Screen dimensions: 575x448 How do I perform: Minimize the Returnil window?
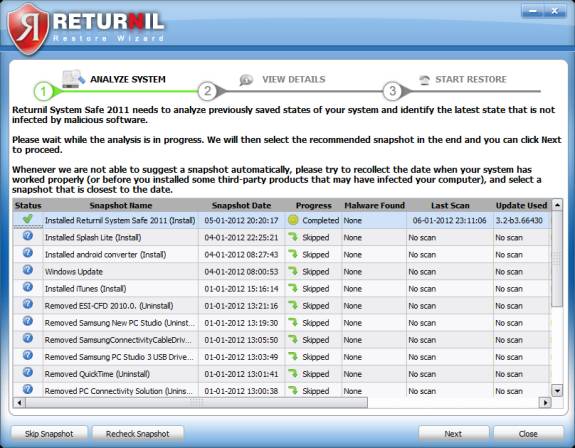533,11
